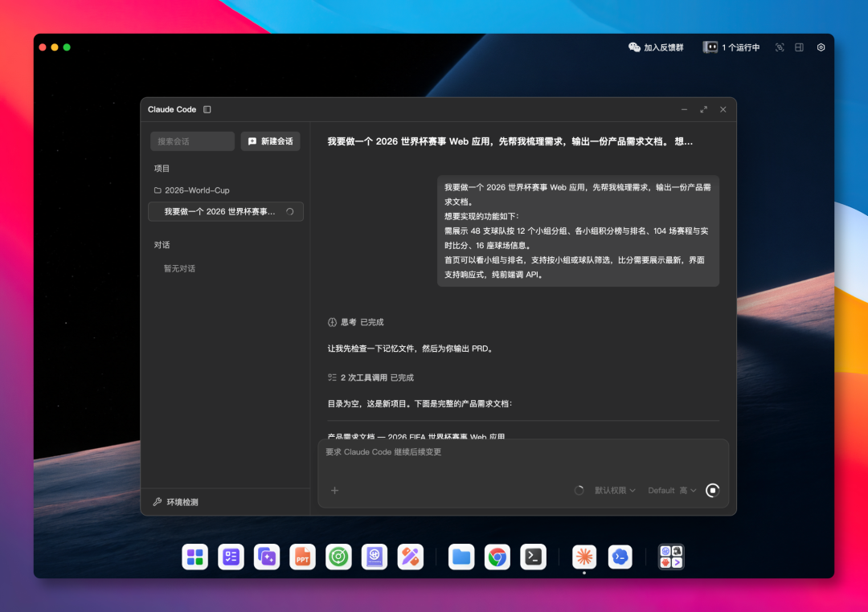Click the WeChat feedback group icon
Image resolution: width=868 pixels, height=612 pixels.
click(634, 47)
